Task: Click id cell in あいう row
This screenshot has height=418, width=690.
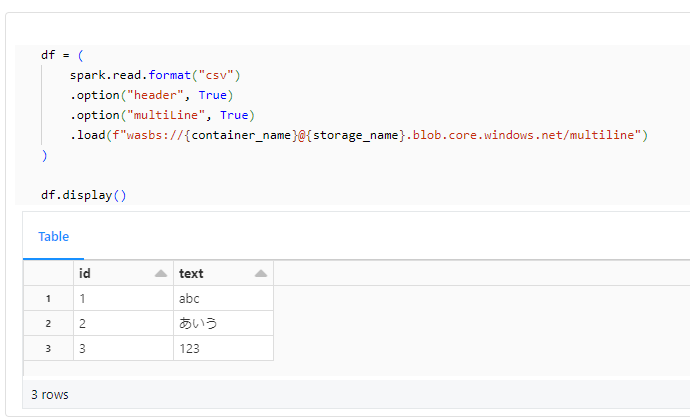Action: 123,323
